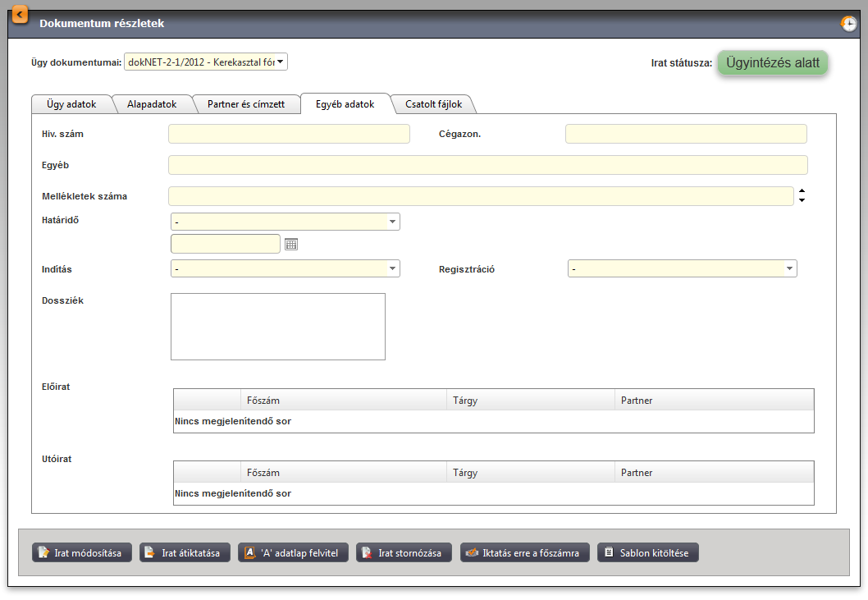This screenshot has height=600, width=868.
Task: Click the Irat stornózása button
Action: click(x=404, y=552)
